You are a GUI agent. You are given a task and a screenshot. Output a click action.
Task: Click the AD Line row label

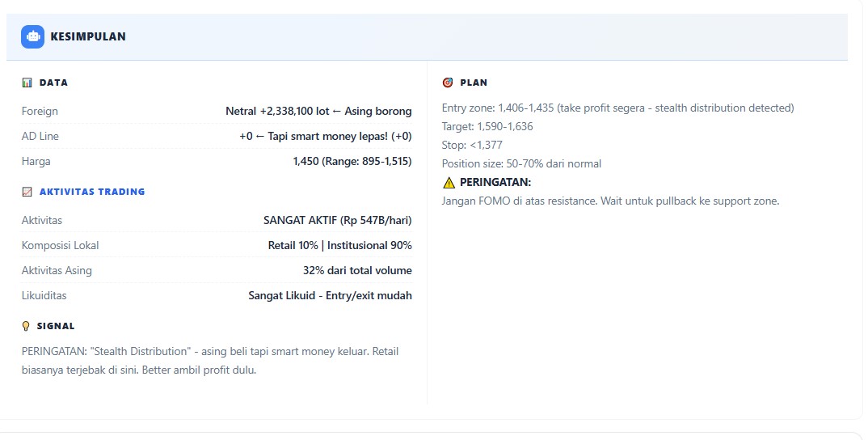[40, 136]
